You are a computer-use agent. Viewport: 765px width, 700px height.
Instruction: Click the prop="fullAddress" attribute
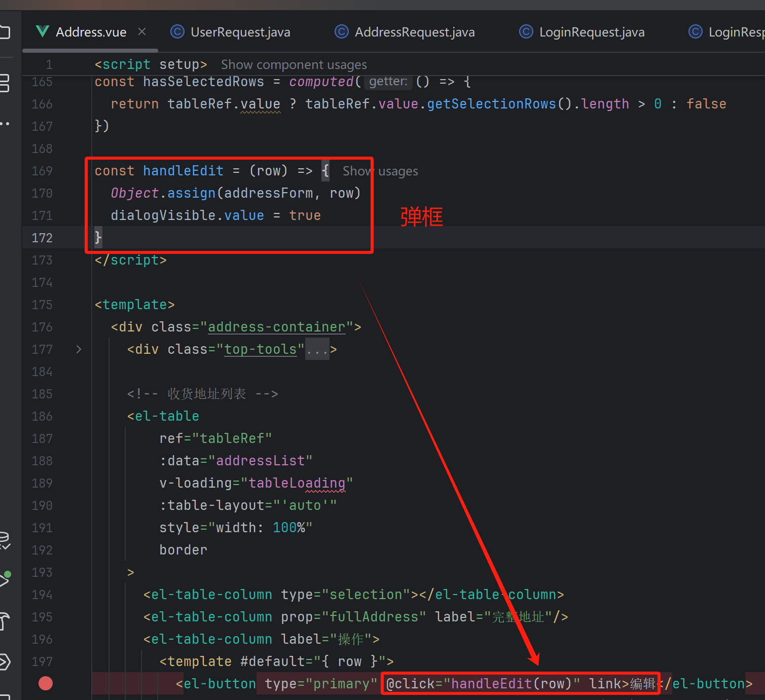(x=353, y=617)
